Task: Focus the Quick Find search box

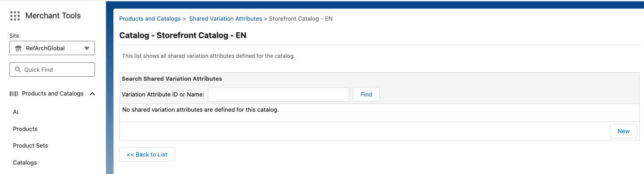Action: (x=52, y=70)
